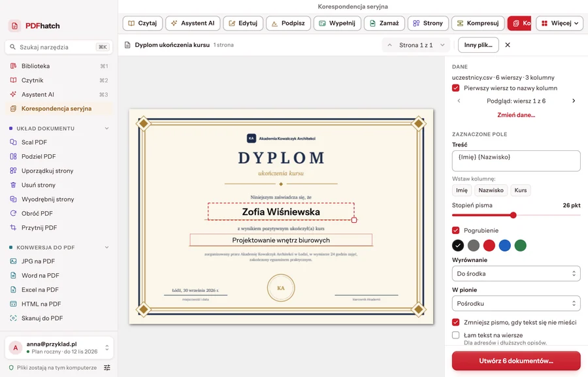The height and width of the screenshot is (377, 588).
Task: Insert Nazwisko column chip
Action: tap(491, 191)
